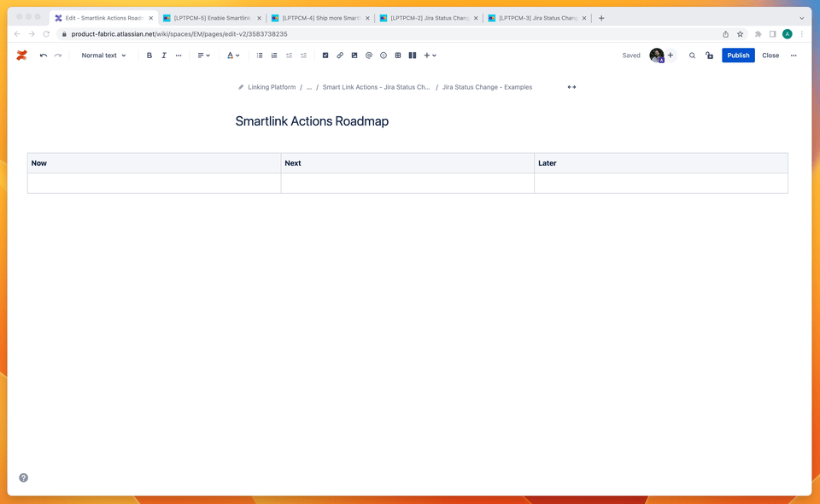Toggle bold formatting
This screenshot has height=504, width=820.
[149, 56]
